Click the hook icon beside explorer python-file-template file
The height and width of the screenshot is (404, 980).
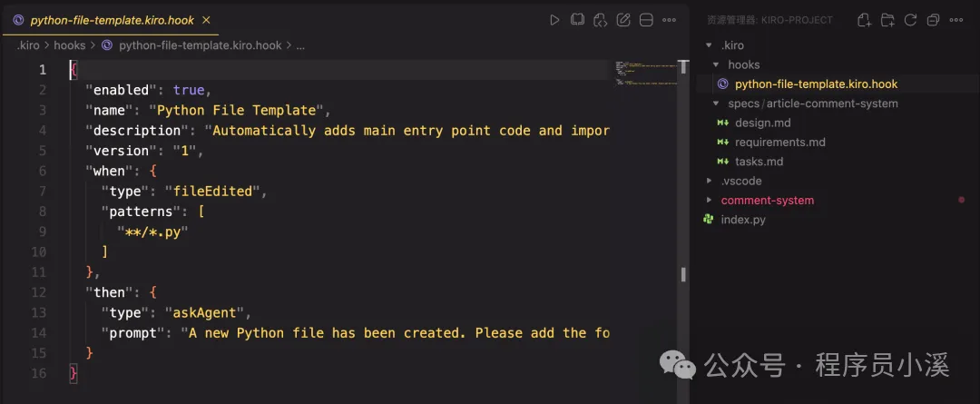723,84
